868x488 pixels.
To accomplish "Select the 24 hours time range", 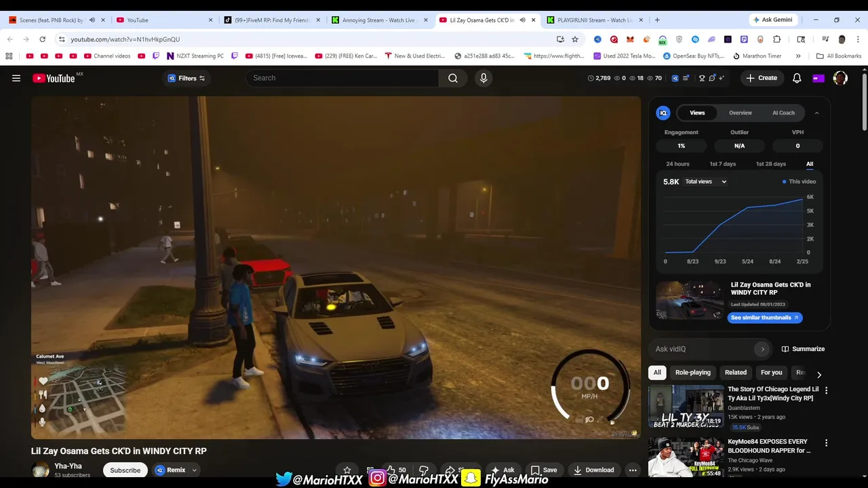I will (x=677, y=164).
